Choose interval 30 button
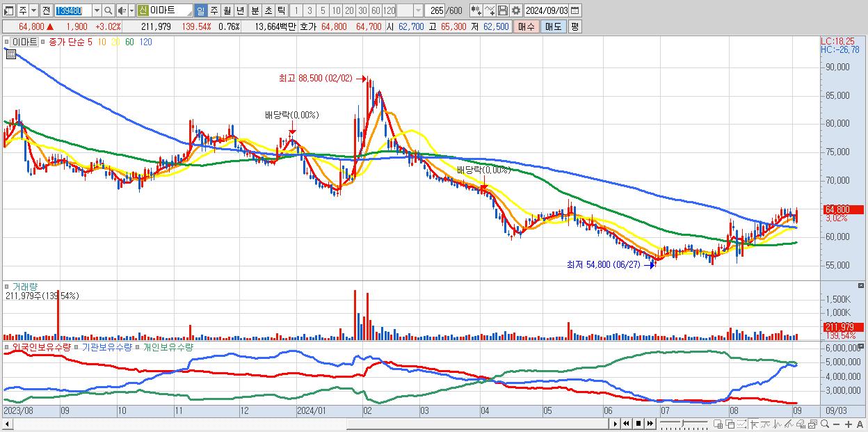This screenshot has height=432, width=868. [x=362, y=11]
